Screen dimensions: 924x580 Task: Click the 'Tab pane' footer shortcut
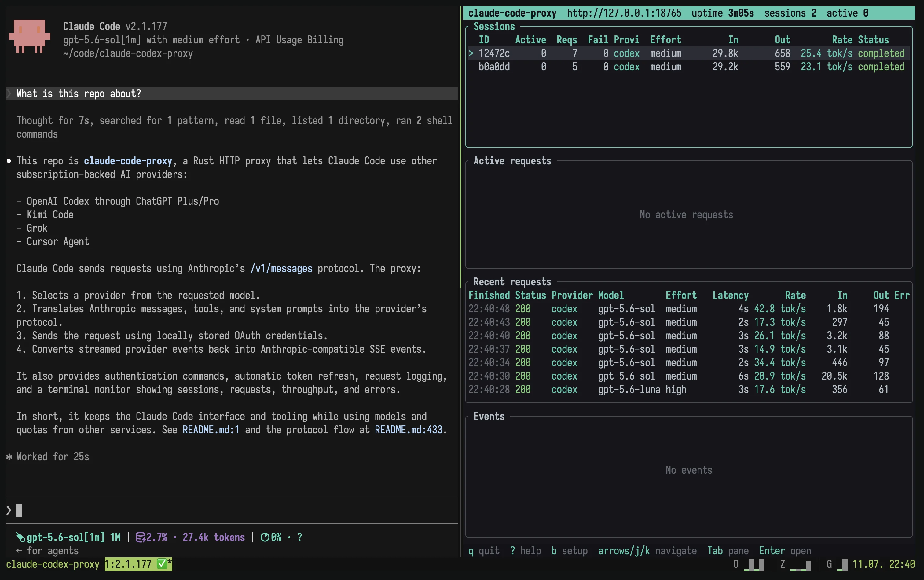click(728, 551)
